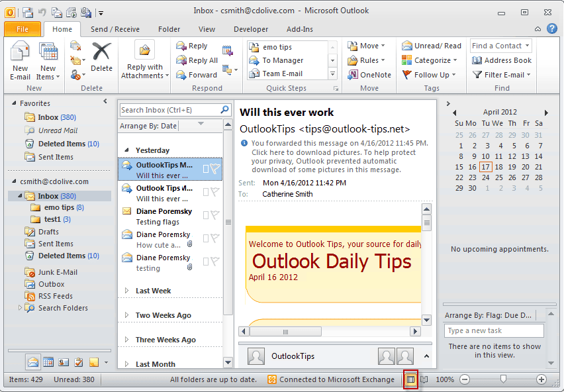Switch to the Folder tab

point(169,29)
